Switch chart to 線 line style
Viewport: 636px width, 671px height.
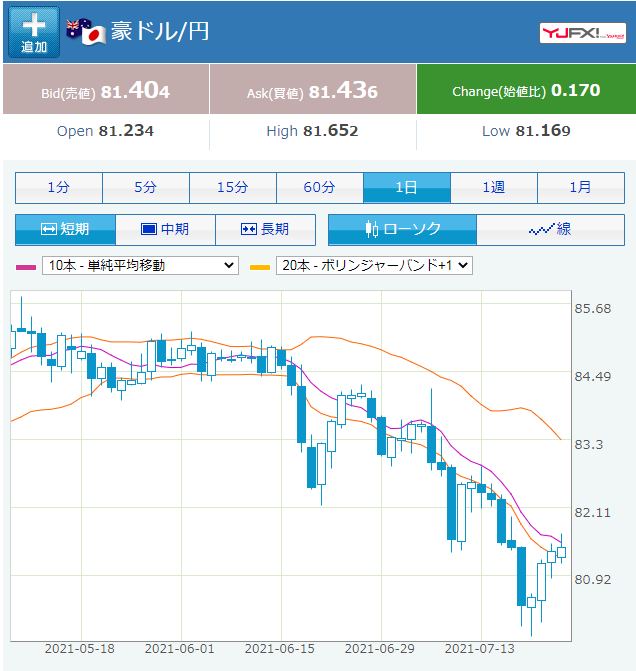550,230
